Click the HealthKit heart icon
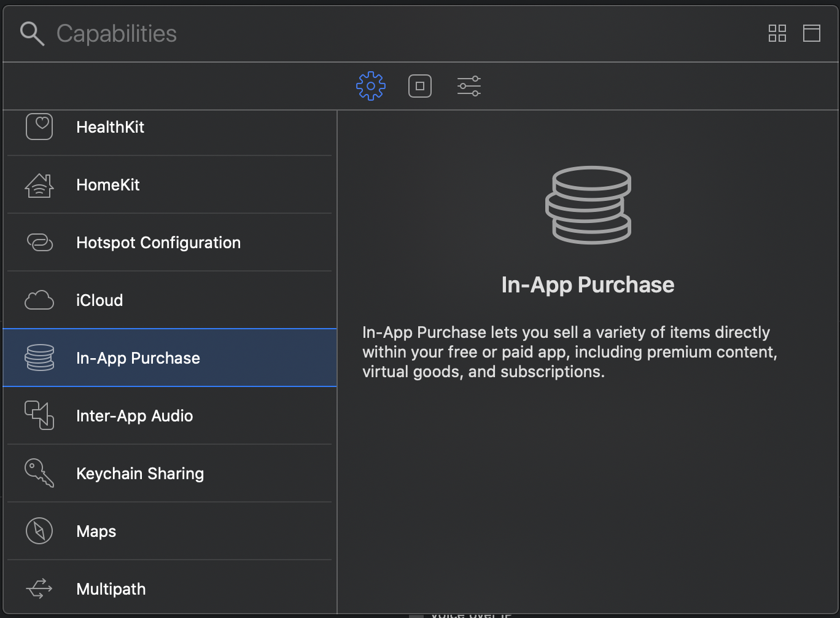840x618 pixels. click(x=39, y=127)
